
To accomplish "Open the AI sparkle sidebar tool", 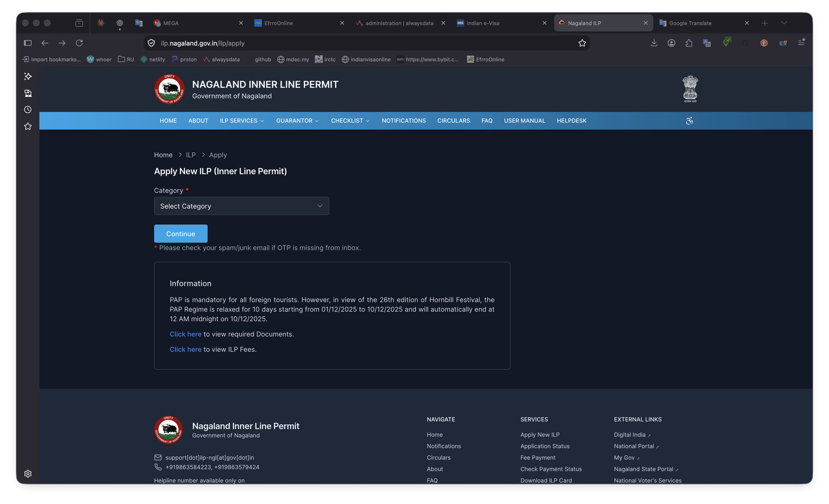I will point(28,77).
